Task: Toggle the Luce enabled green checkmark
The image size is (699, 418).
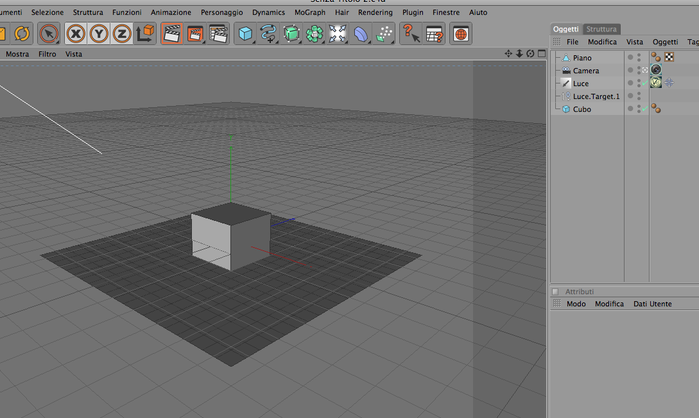Action: [x=645, y=83]
